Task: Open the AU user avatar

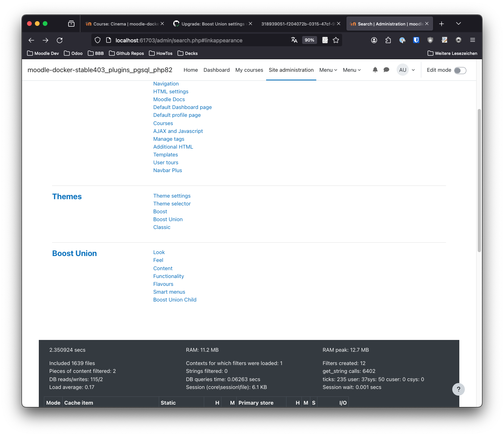Action: (403, 70)
